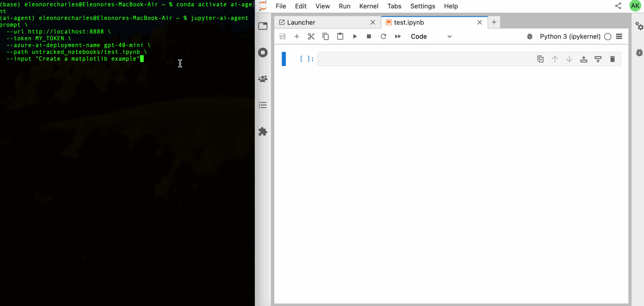The height and width of the screenshot is (306, 644).
Task: Open the collaboration users sidebar panel
Action: click(x=263, y=79)
